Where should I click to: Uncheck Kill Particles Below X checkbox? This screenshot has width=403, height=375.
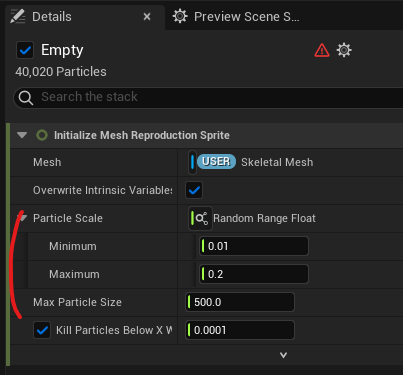click(x=42, y=330)
